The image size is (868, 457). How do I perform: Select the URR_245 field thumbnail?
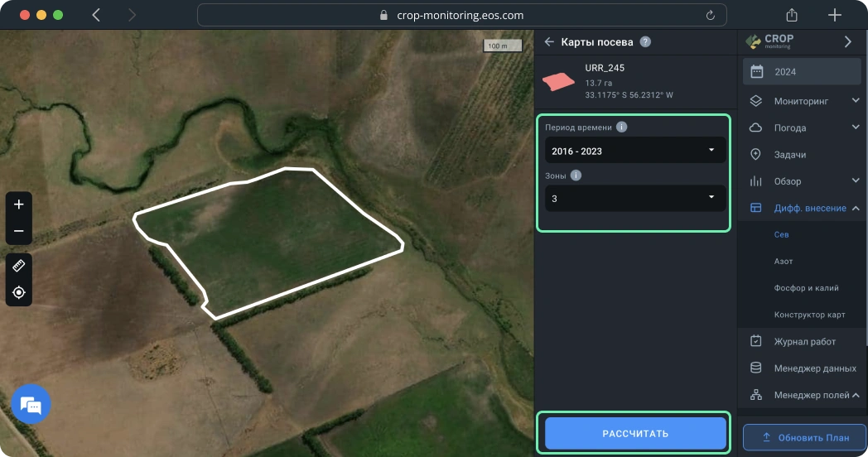558,80
